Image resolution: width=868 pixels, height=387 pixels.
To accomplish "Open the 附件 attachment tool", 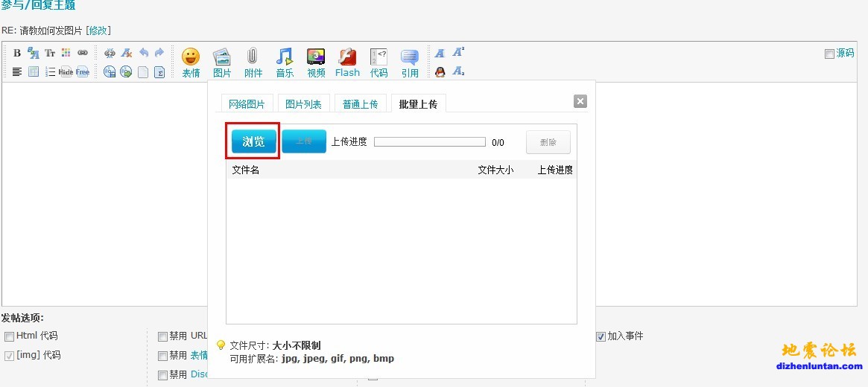I will [253, 63].
